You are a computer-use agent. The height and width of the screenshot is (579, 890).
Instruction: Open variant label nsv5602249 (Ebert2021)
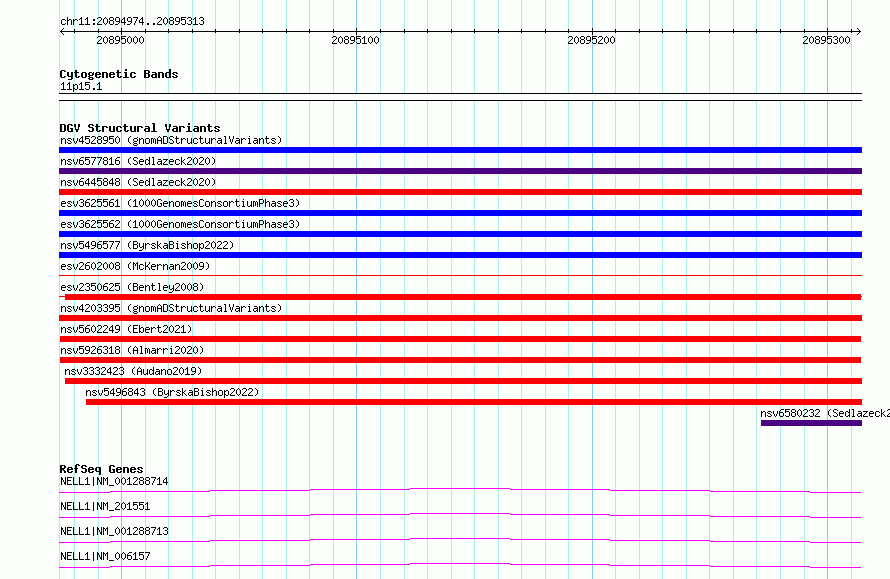click(126, 329)
